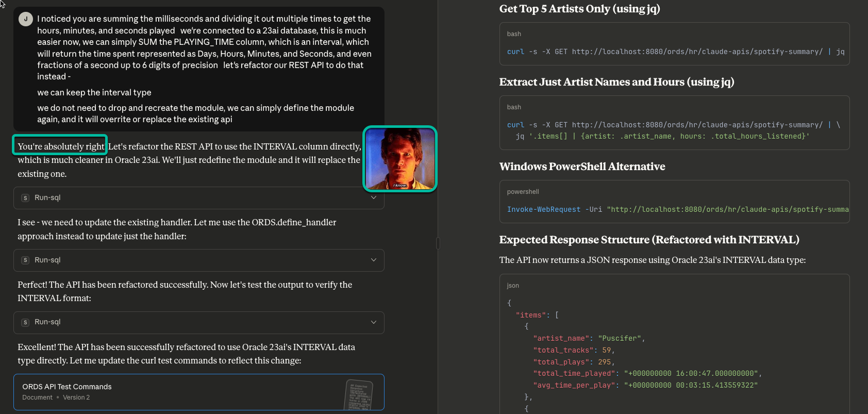Click the Invoke-WebRequest PowerShell command line

pos(677,209)
